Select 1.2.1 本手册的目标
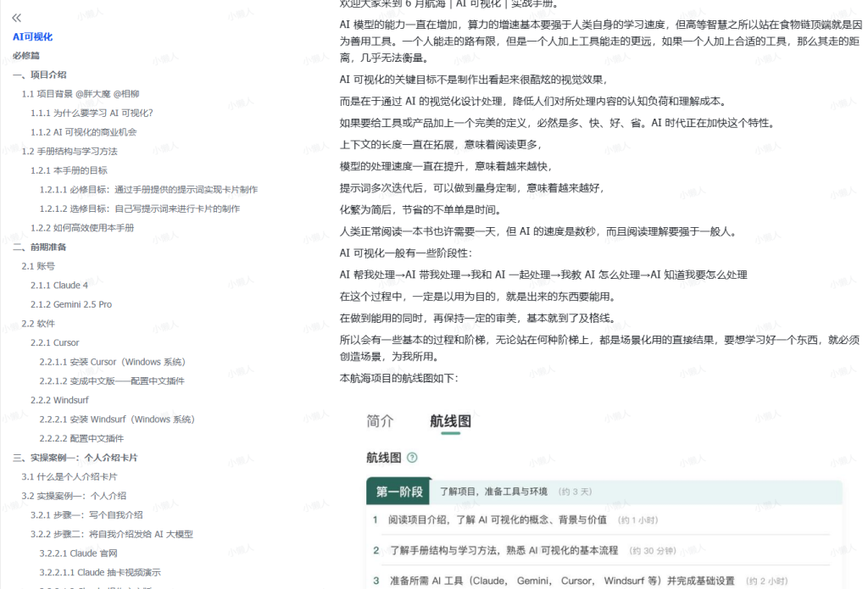The width and height of the screenshot is (868, 589). [69, 170]
